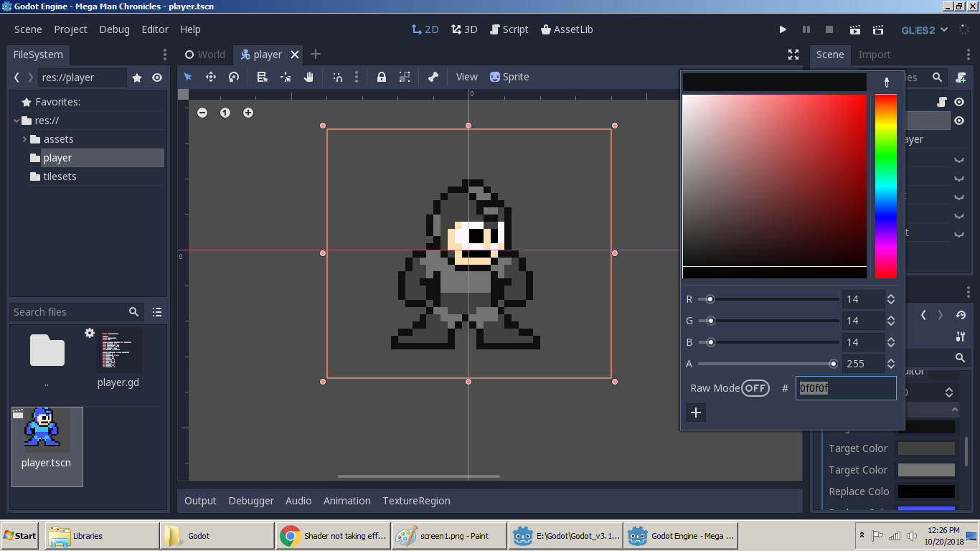Open player.tscn thumbnail in FileSystem

pyautogui.click(x=47, y=428)
